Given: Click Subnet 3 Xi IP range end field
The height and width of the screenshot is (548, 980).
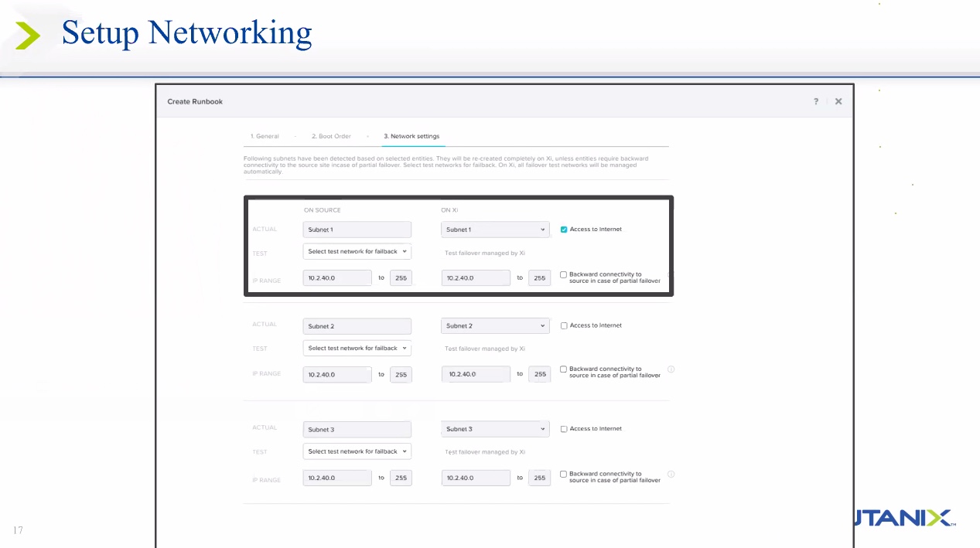Looking at the screenshot, I should tap(539, 478).
